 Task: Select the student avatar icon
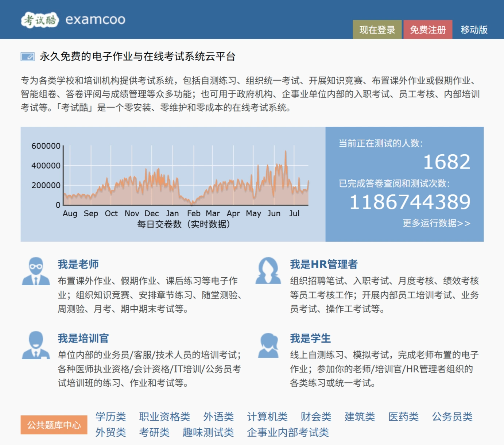269,344
